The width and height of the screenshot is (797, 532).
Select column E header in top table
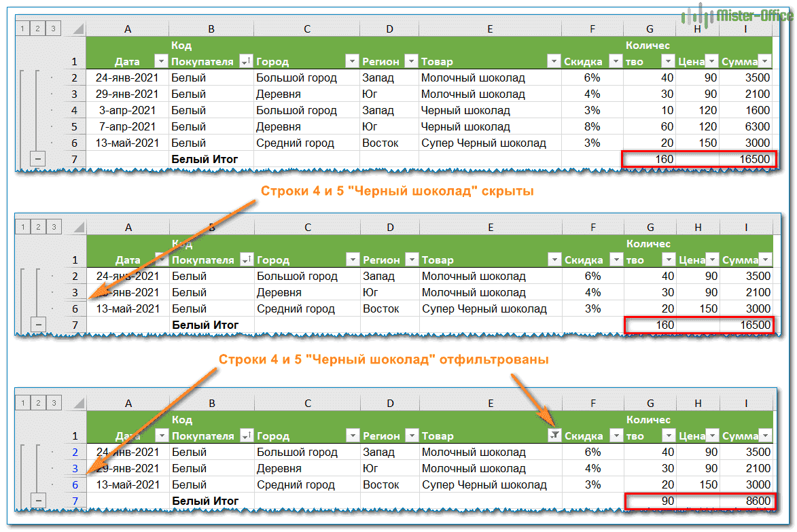click(490, 29)
